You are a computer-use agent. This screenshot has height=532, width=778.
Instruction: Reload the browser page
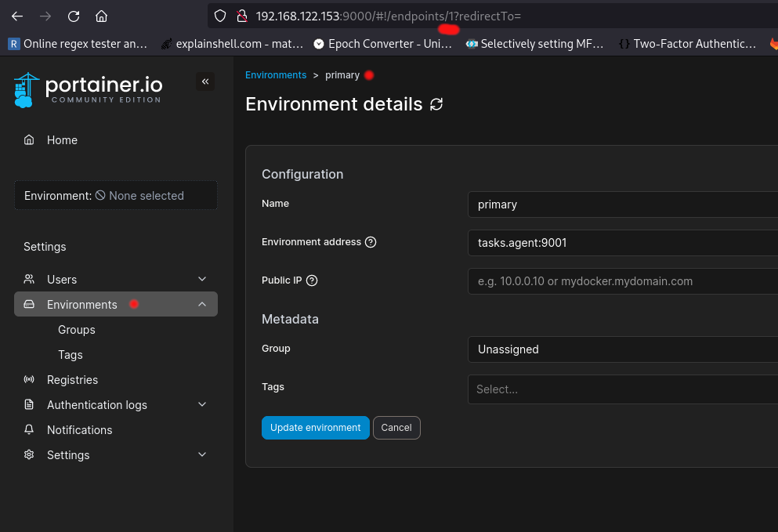tap(74, 16)
